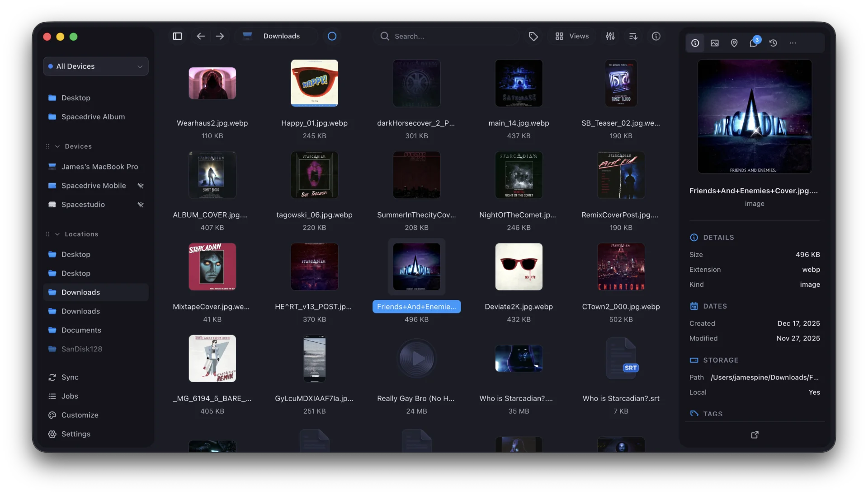Select the Deviate2K.jpg.webp thumbnail
The height and width of the screenshot is (495, 868).
pos(519,266)
